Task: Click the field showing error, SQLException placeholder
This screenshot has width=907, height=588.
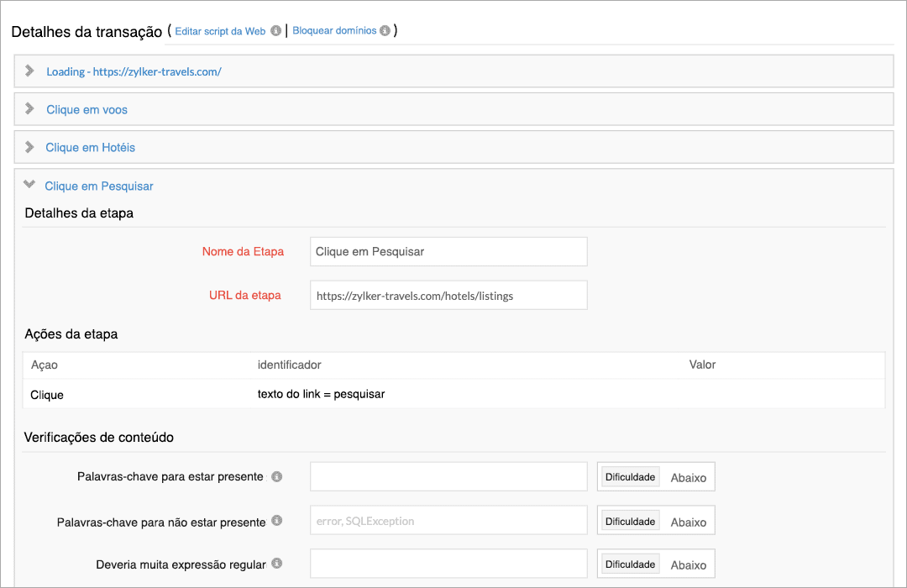Action: (x=448, y=520)
